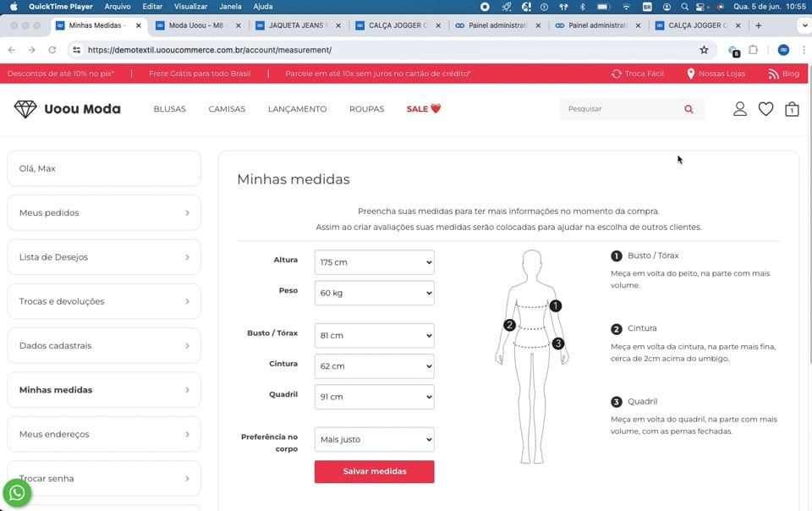The image size is (812, 511).
Task: Click the Salvar medidas button
Action: click(374, 471)
